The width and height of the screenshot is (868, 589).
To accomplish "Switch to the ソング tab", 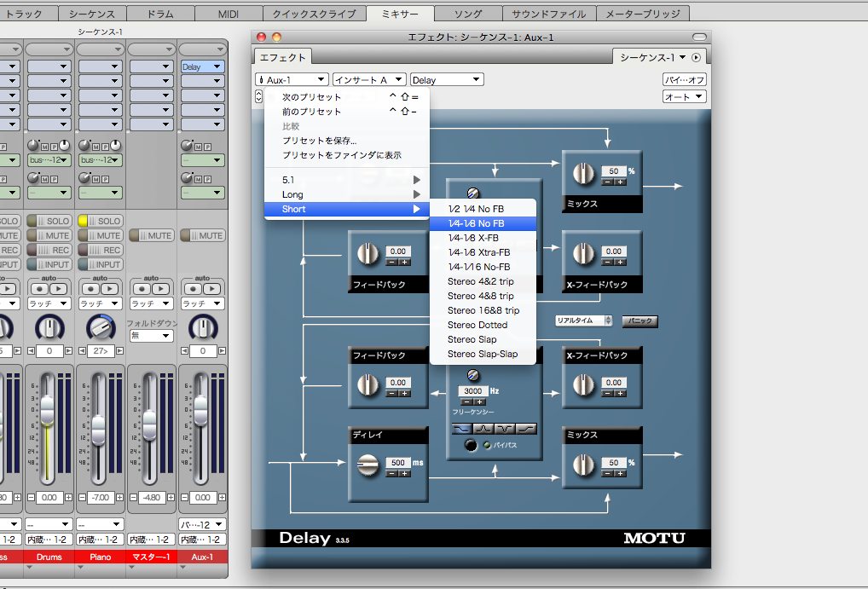I will 468,14.
